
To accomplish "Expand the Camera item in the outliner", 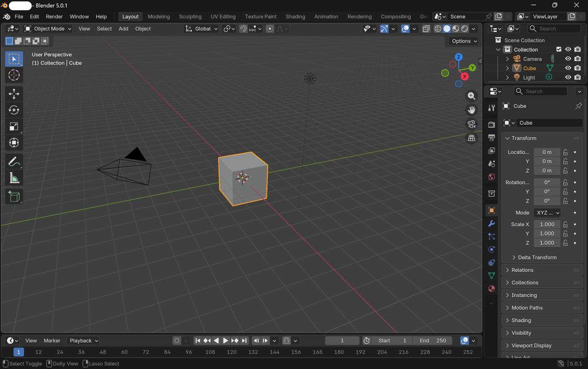I will (507, 59).
